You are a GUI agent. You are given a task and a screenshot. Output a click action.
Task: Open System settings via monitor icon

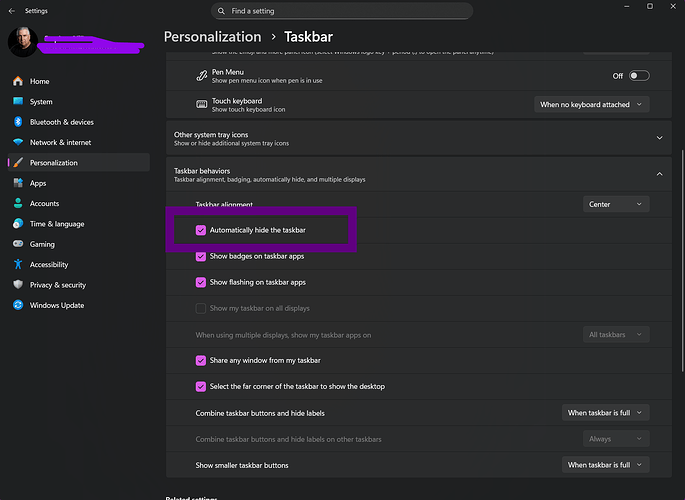point(18,101)
